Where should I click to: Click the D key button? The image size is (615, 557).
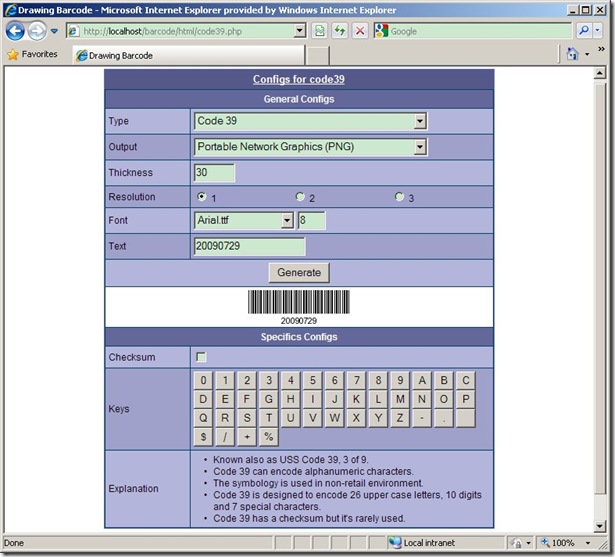pos(203,399)
